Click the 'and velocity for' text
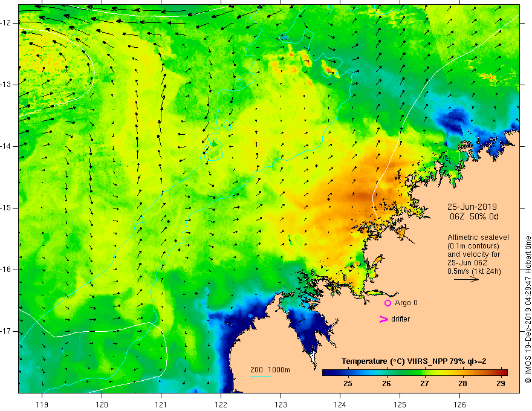Screen dimensions: 532x411 [x=473, y=254]
